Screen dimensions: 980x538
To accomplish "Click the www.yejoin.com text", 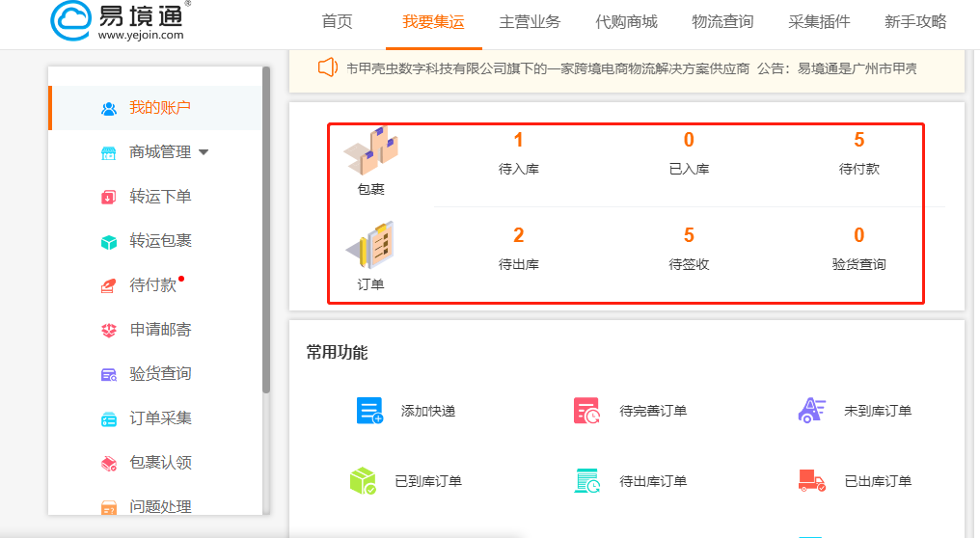I will pyautogui.click(x=141, y=35).
